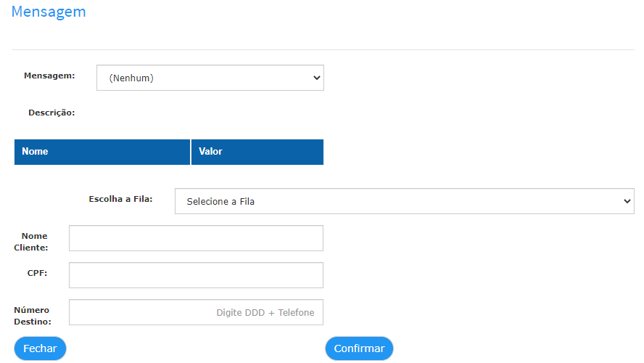Click the Valor column header

[x=257, y=152]
